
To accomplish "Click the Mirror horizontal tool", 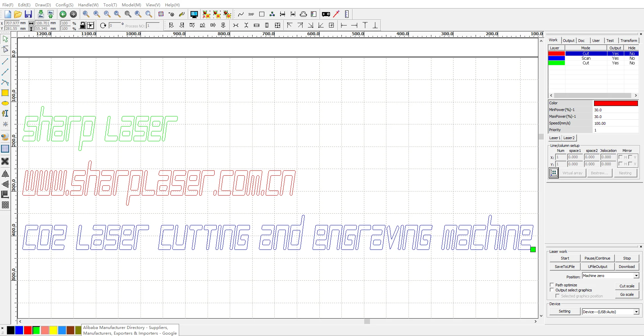I will 5,174.
